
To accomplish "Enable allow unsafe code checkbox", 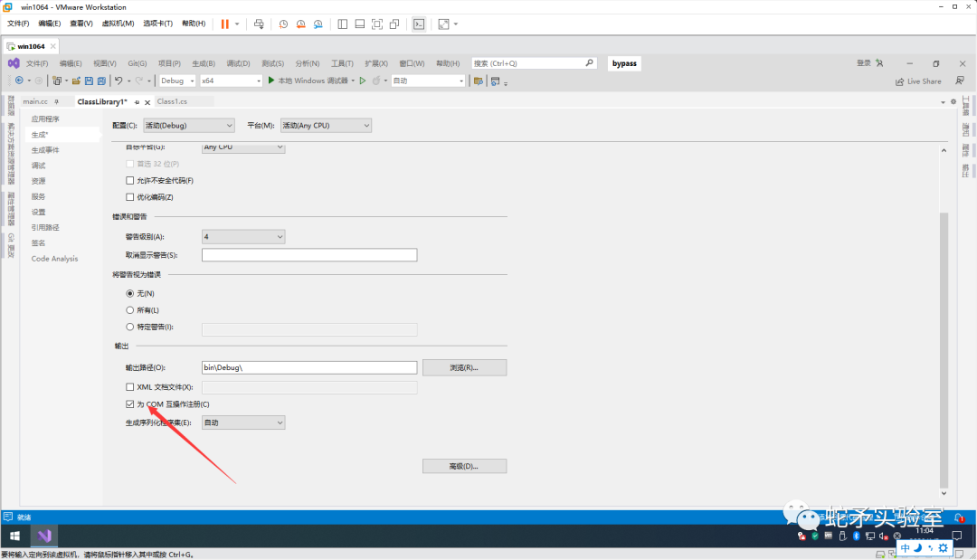I will (129, 181).
